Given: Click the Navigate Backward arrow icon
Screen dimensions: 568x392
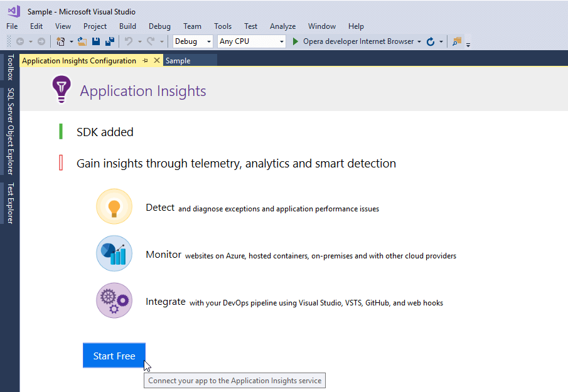Looking at the screenshot, I should click(x=20, y=41).
